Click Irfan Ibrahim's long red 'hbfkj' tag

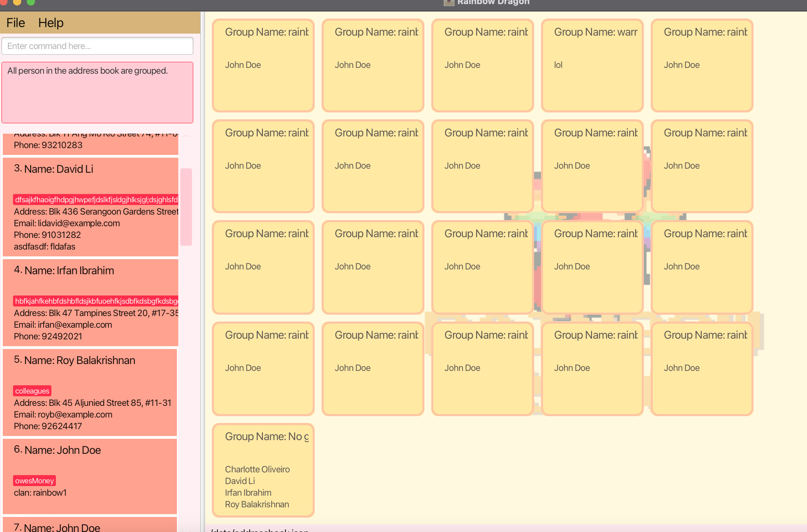[96, 301]
